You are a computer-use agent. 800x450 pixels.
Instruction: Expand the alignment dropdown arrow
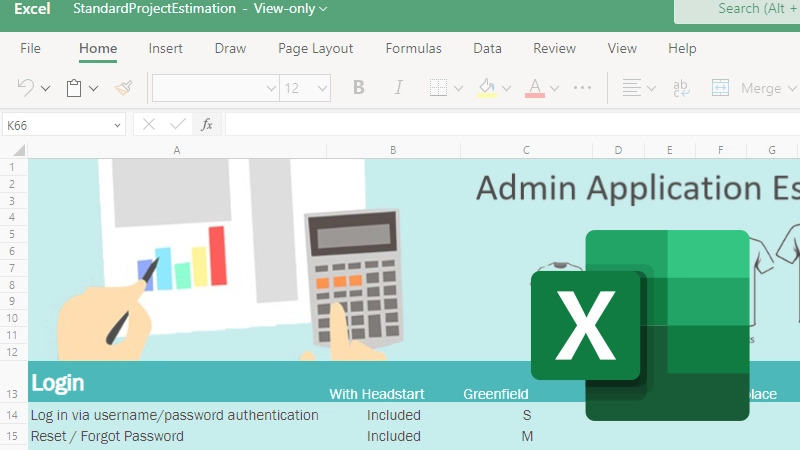coord(652,89)
